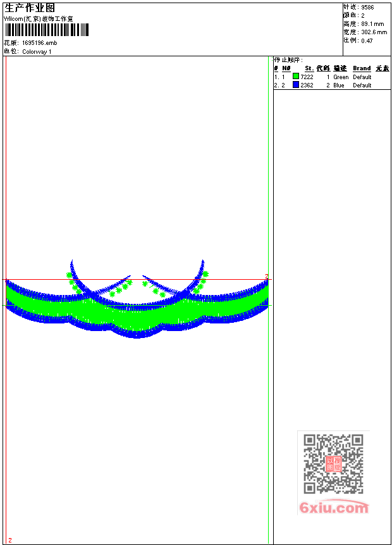Click the blue color swatch in row 2
This screenshot has height=545, width=392.
[x=295, y=84]
